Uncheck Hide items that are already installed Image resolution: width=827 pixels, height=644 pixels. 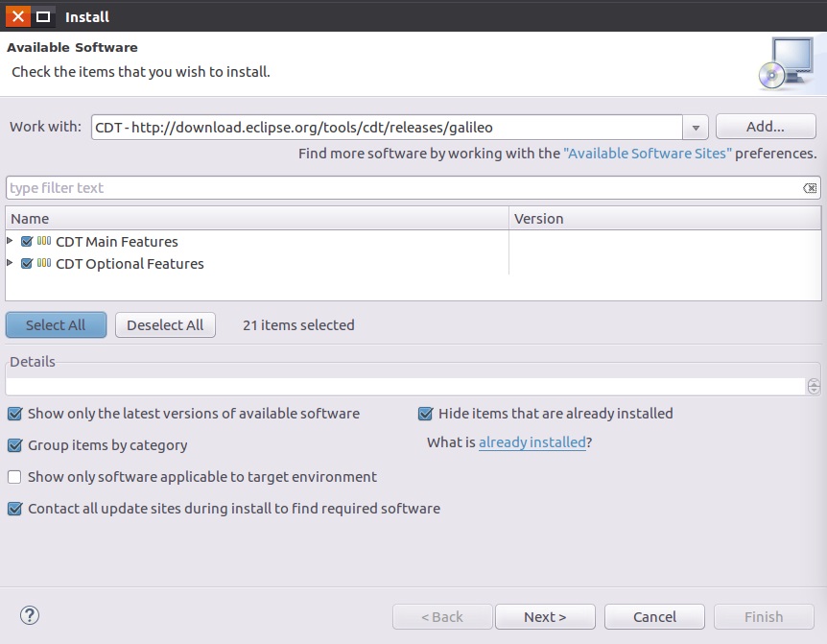coord(425,414)
